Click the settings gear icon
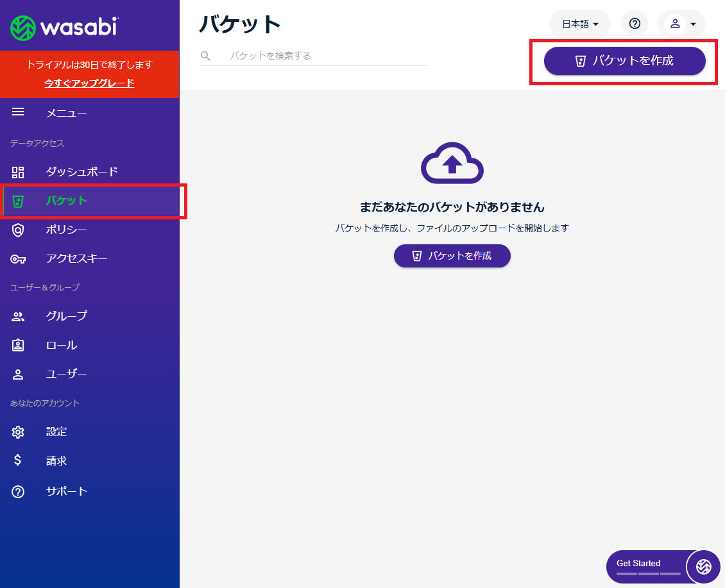The image size is (725, 588). click(x=18, y=432)
